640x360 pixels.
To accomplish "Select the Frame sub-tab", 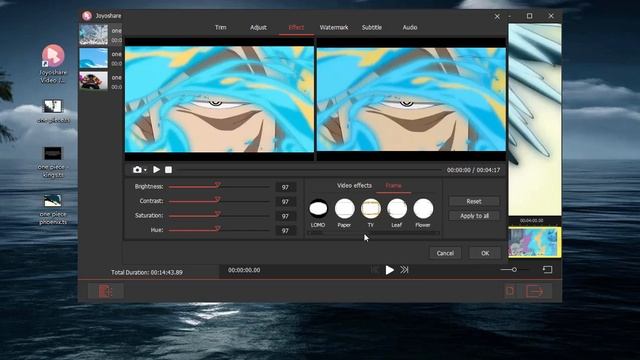I will coord(393,185).
